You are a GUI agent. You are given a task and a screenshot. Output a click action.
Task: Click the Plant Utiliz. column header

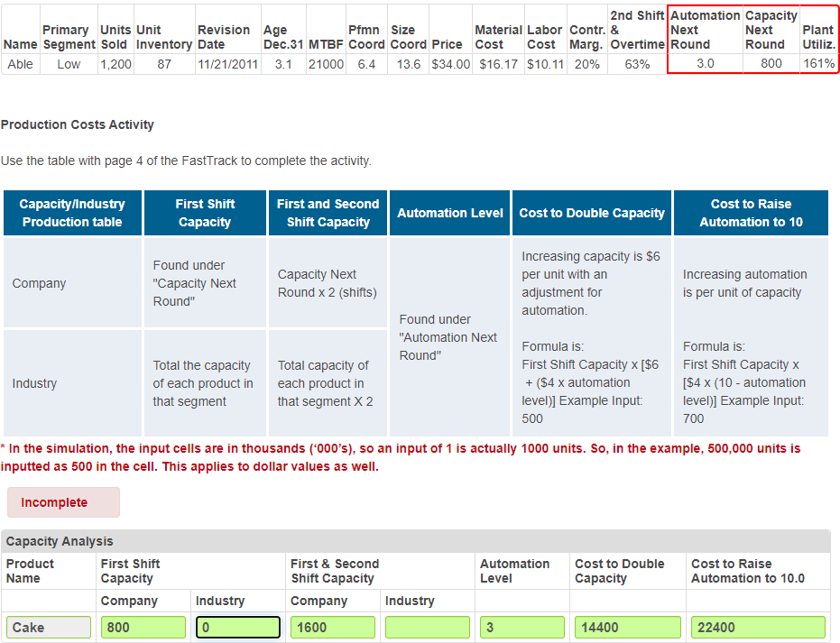pos(818,38)
